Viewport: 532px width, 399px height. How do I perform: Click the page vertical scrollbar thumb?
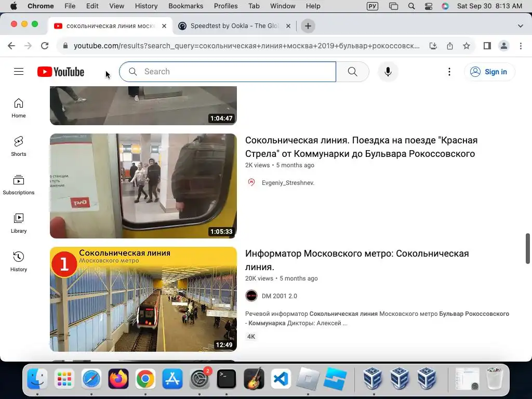click(528, 248)
